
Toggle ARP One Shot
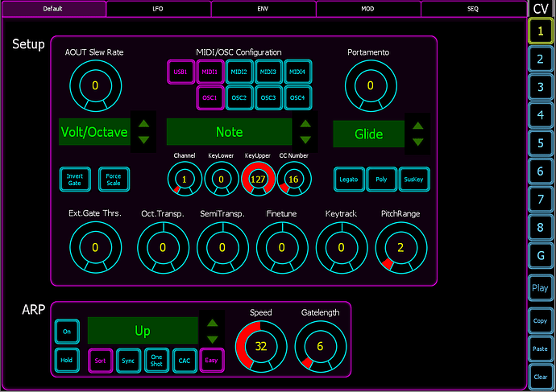click(x=156, y=361)
